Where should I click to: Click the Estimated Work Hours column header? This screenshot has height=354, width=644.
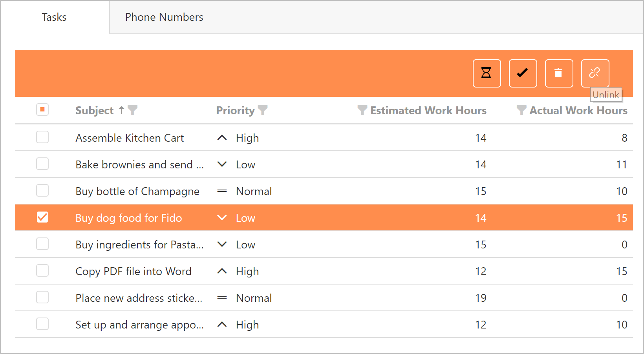coord(428,111)
